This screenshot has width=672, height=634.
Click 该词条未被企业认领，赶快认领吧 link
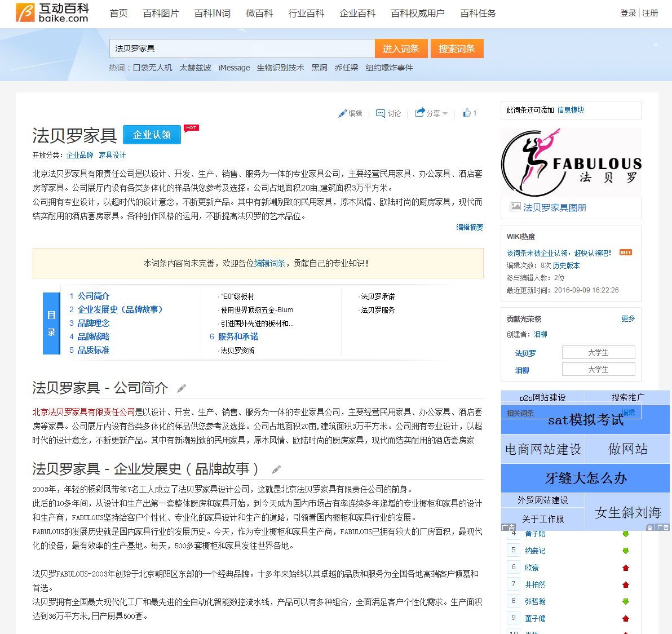coord(559,253)
